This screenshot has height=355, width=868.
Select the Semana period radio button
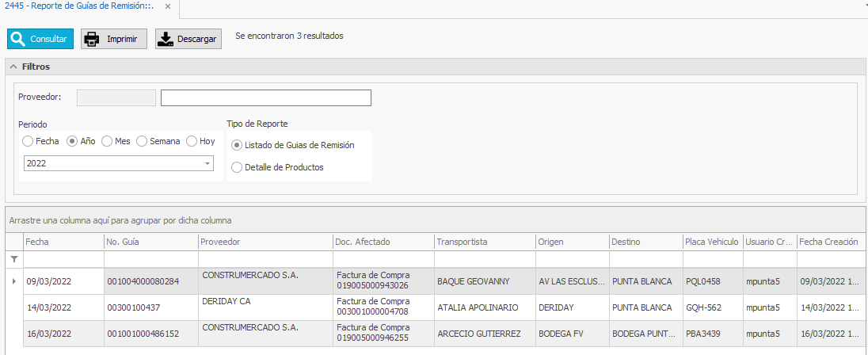tap(142, 141)
